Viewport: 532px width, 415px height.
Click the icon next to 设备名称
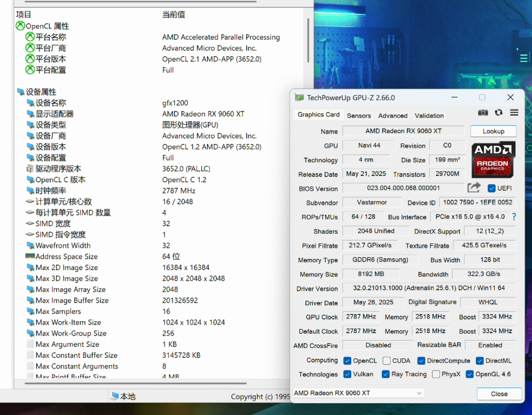click(x=31, y=103)
